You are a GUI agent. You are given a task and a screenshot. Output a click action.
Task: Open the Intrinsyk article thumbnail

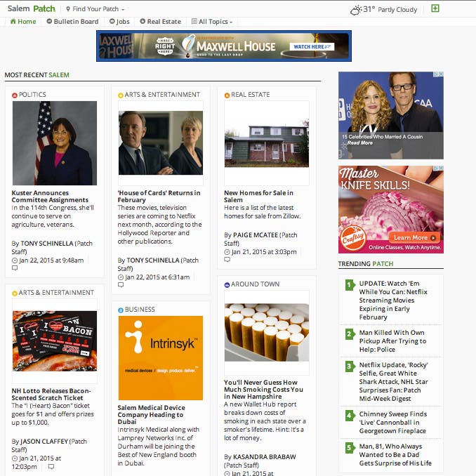pyautogui.click(x=160, y=358)
